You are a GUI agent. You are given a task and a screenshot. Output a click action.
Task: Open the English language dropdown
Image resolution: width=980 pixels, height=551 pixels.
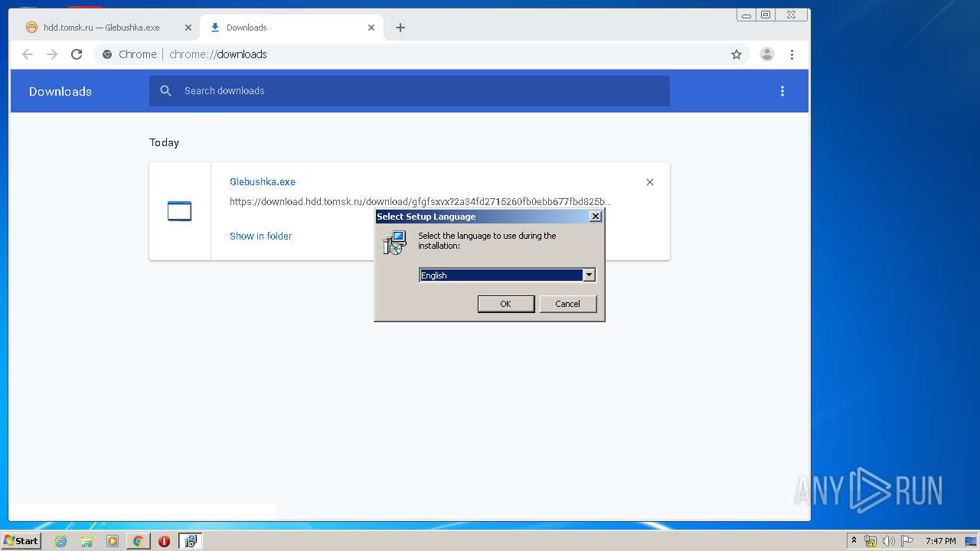tap(507, 275)
